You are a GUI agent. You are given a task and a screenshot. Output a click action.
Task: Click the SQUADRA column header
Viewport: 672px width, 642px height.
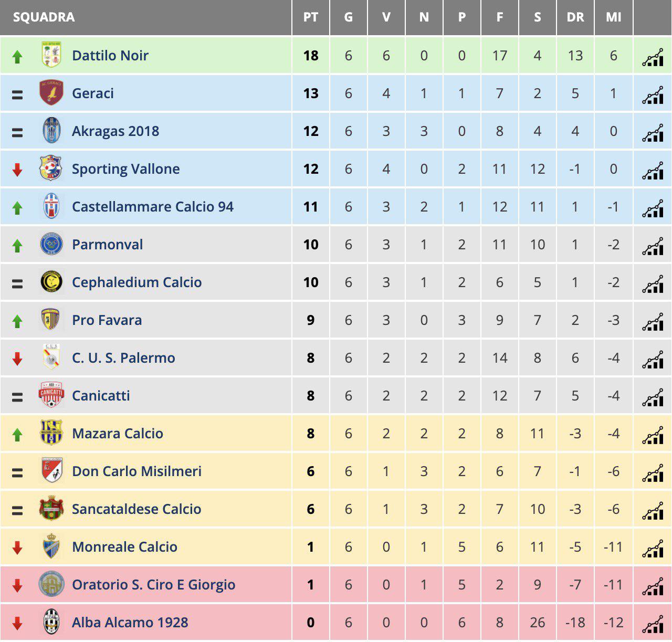(44, 17)
